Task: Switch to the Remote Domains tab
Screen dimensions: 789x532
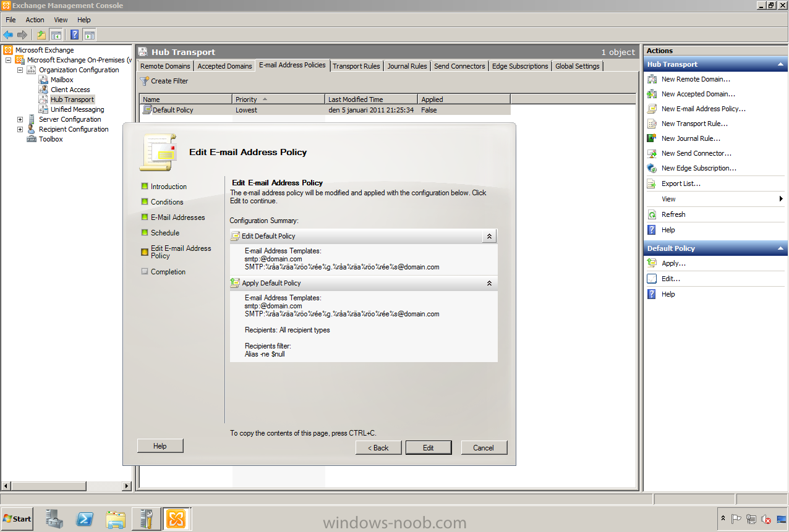Action: [x=166, y=66]
